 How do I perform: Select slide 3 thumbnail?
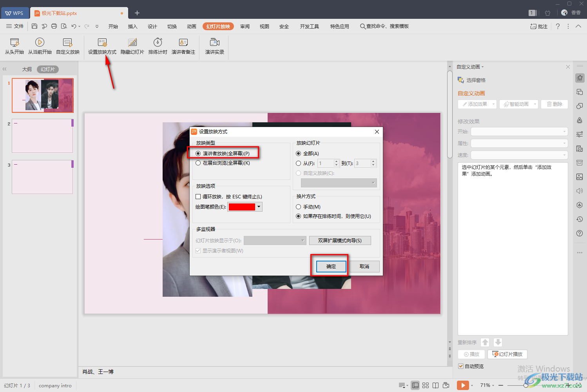point(42,177)
